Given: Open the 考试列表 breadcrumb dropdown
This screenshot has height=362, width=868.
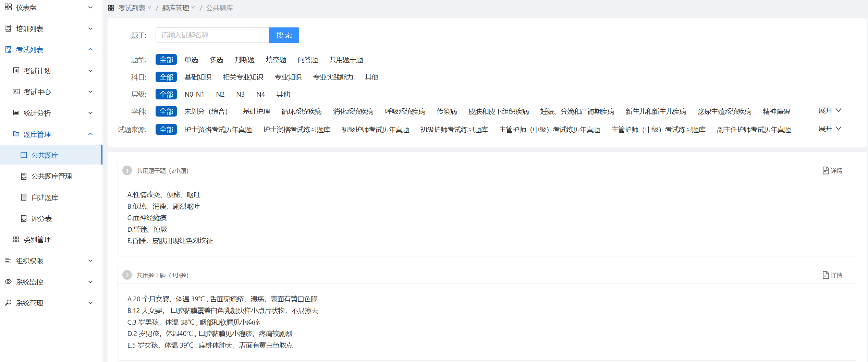Looking at the screenshot, I should (134, 8).
